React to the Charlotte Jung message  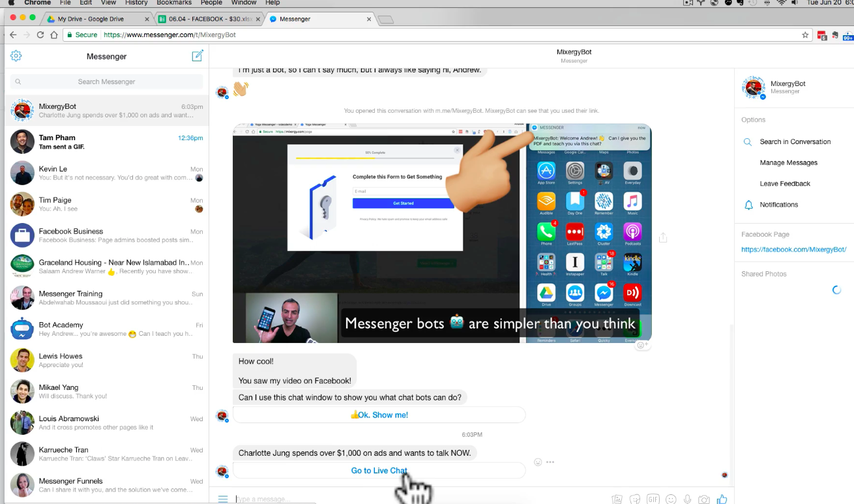[538, 462]
